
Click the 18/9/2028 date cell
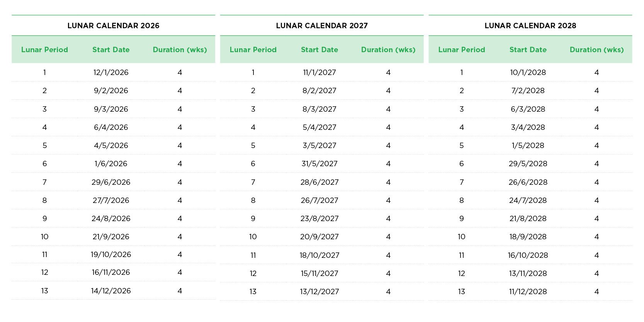click(x=528, y=237)
